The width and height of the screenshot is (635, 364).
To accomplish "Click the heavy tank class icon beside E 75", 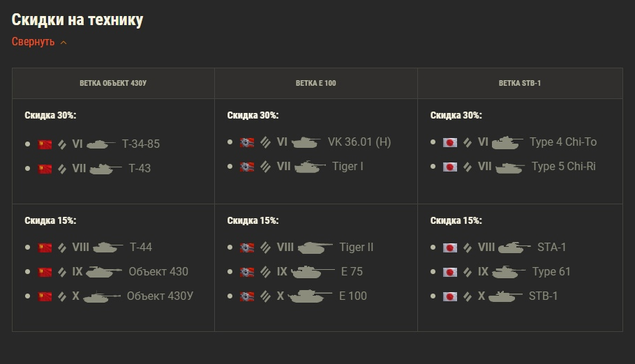I will point(265,272).
